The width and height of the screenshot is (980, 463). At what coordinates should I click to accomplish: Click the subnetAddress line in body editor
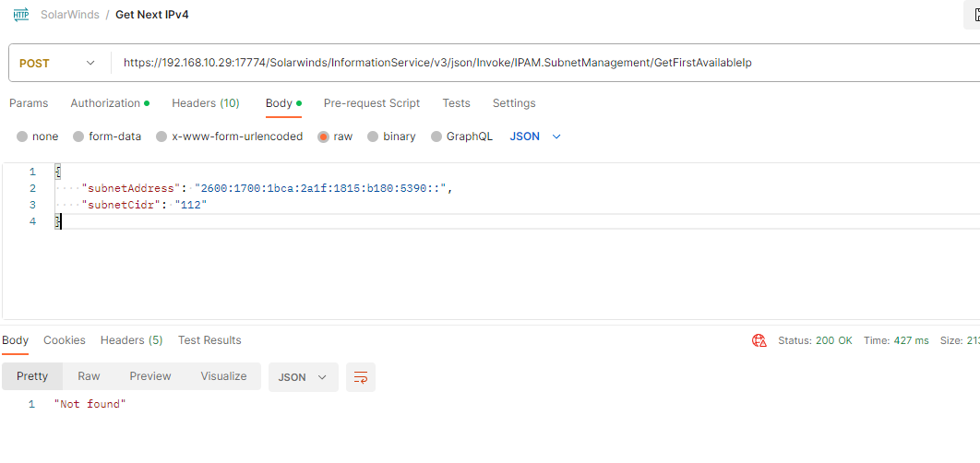[x=267, y=188]
